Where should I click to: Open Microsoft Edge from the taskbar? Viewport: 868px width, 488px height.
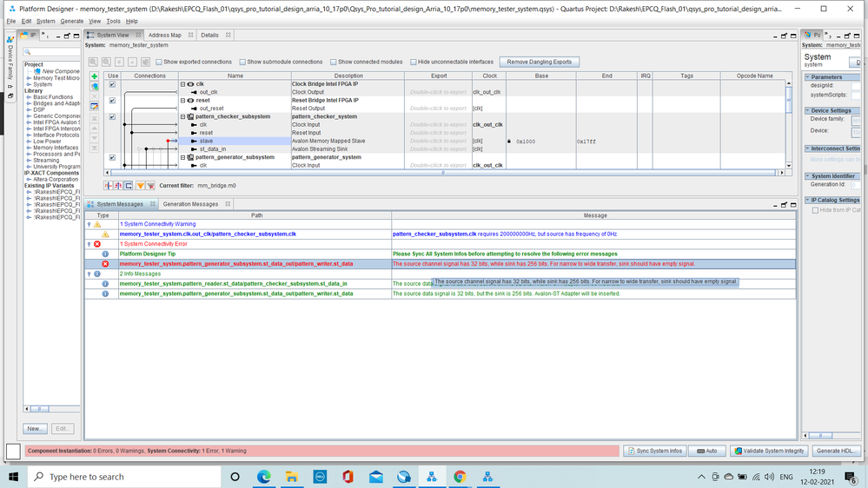(x=264, y=477)
